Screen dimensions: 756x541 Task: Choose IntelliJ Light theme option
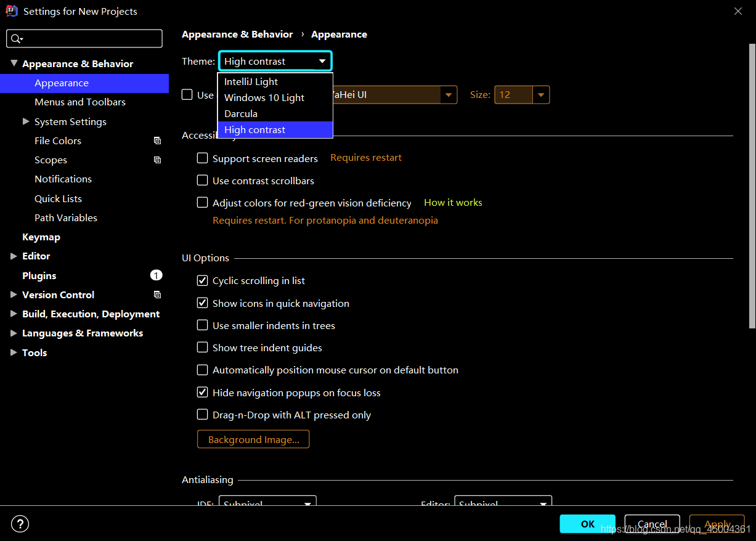point(275,81)
